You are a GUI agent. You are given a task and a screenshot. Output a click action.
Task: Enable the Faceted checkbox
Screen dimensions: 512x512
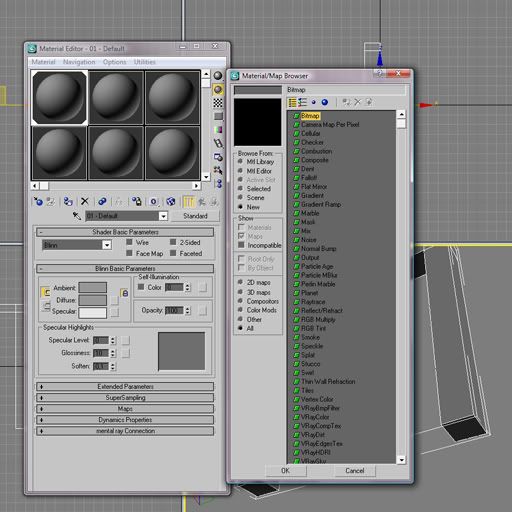coord(173,253)
